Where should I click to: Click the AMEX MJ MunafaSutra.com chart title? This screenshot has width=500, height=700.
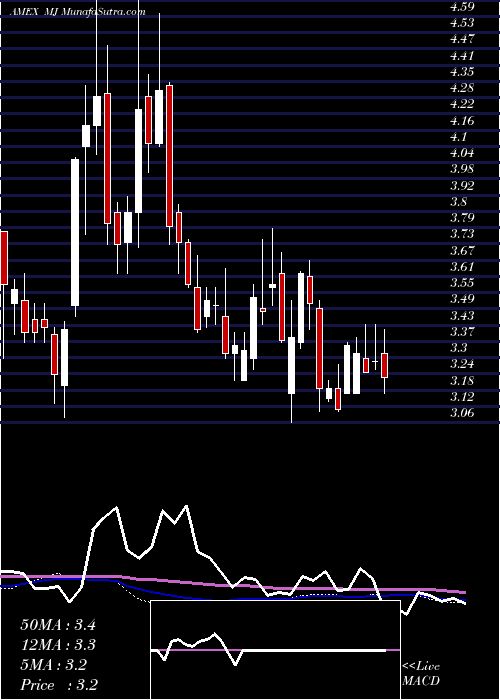click(x=78, y=12)
